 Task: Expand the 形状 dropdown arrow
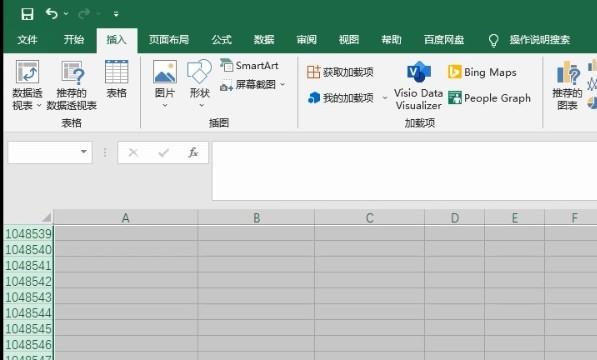(201, 105)
